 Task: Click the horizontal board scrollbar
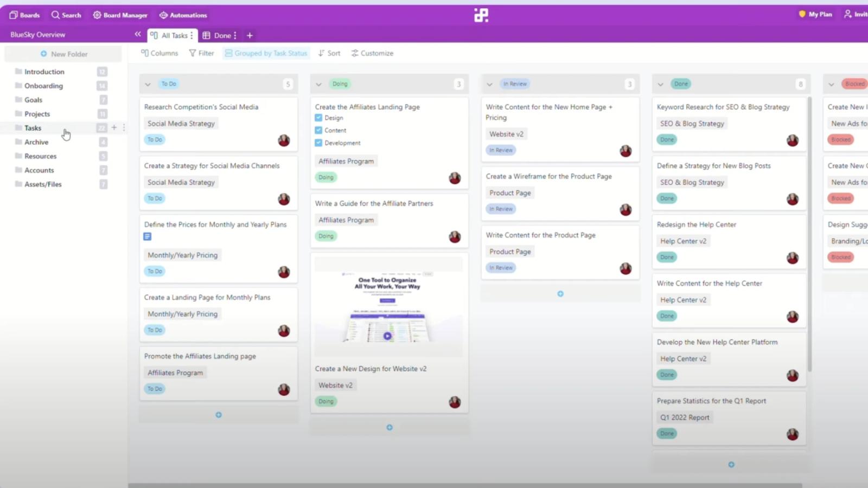[x=465, y=485]
